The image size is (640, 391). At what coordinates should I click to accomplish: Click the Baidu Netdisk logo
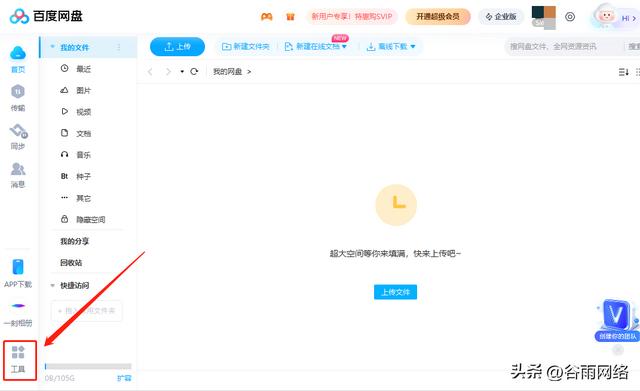[x=46, y=16]
